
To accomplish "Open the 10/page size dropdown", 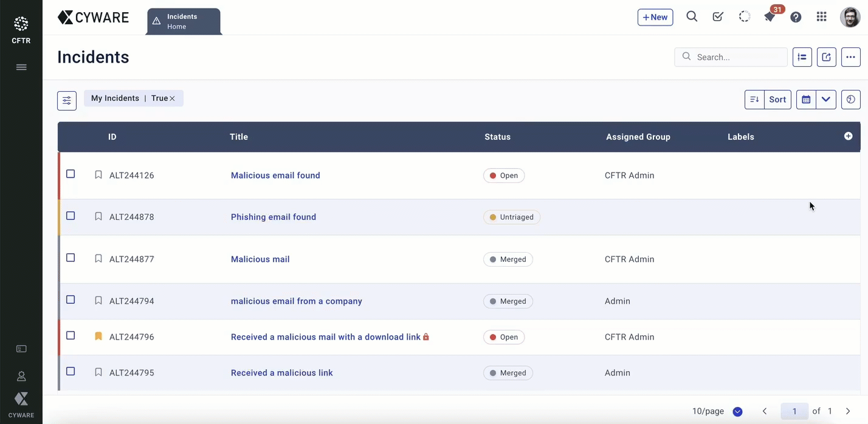I will pos(737,411).
